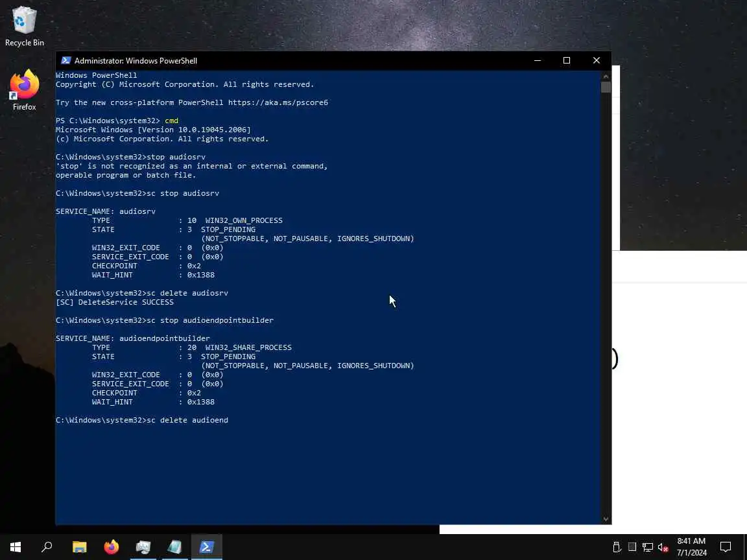Image resolution: width=747 pixels, height=560 pixels.
Task: Click the "'stop' is not recognized" error line
Action: 192,166
